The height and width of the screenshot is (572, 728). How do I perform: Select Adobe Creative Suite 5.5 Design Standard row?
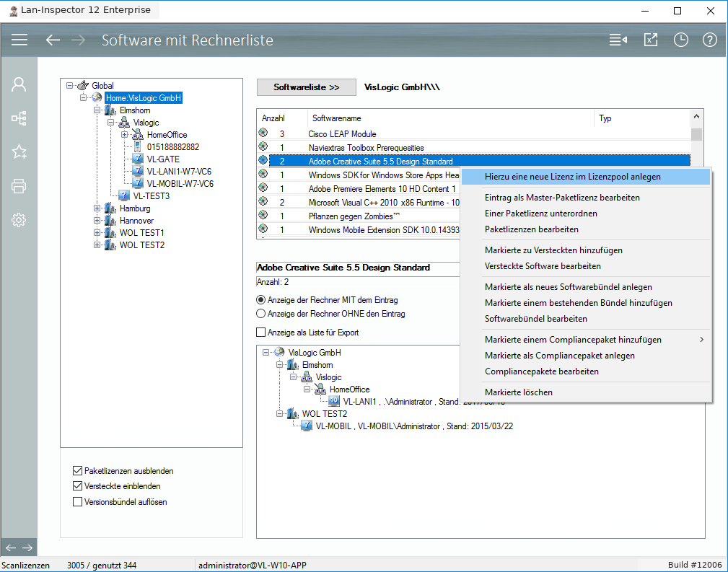(480, 161)
